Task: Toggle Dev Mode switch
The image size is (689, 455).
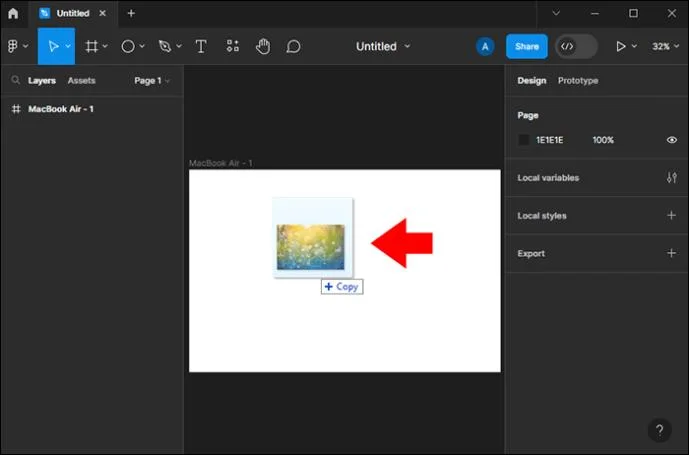Action: pos(576,46)
